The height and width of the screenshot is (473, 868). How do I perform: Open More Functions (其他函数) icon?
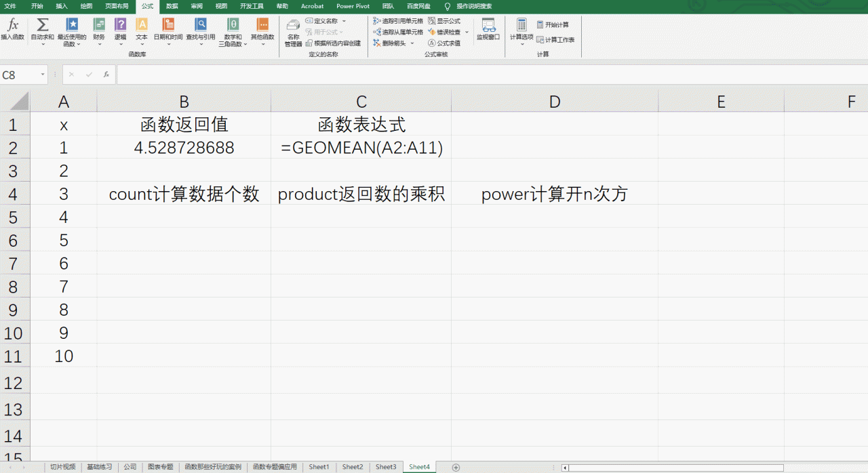[x=262, y=32]
